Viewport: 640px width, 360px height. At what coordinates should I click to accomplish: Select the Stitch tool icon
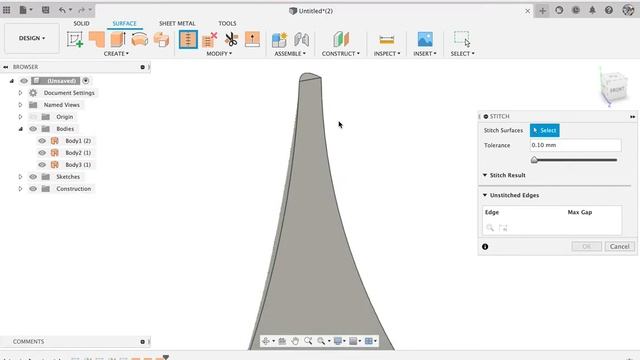point(188,40)
